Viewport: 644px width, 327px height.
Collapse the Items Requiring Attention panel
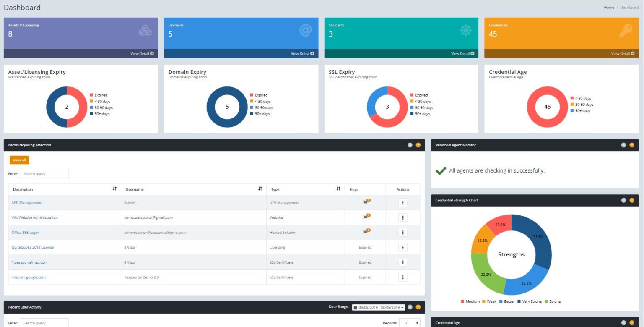[418, 145]
